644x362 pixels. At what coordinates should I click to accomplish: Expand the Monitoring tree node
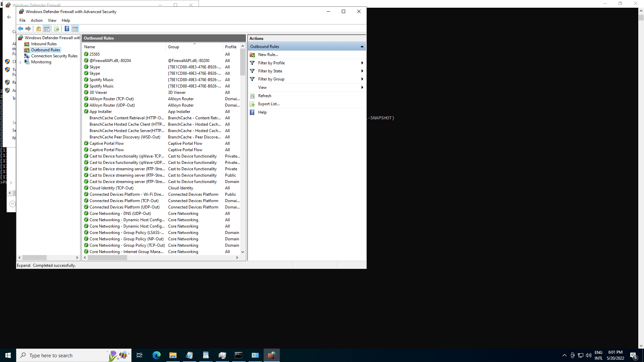20,62
